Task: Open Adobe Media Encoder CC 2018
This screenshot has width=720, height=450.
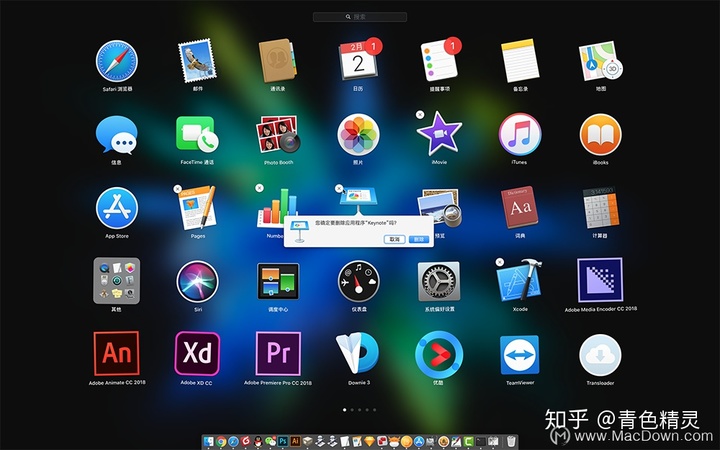Action: tap(601, 280)
